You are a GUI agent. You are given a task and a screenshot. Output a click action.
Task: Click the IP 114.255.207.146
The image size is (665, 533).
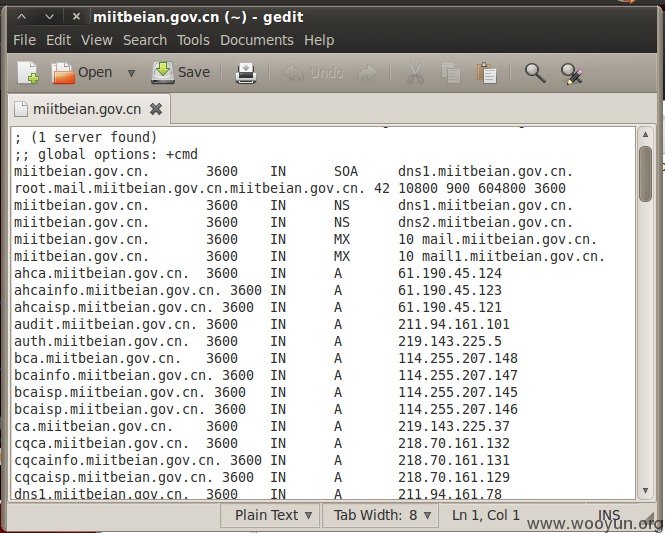458,409
